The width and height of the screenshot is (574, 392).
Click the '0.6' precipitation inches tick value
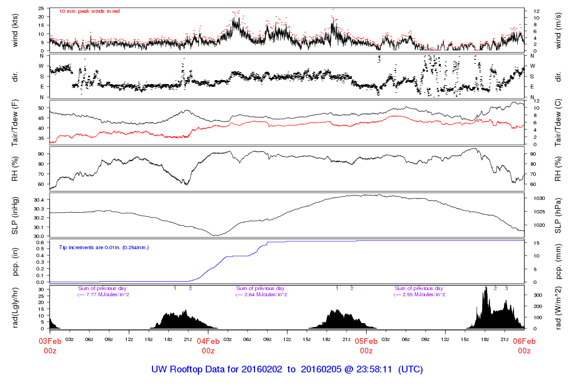pyautogui.click(x=40, y=242)
